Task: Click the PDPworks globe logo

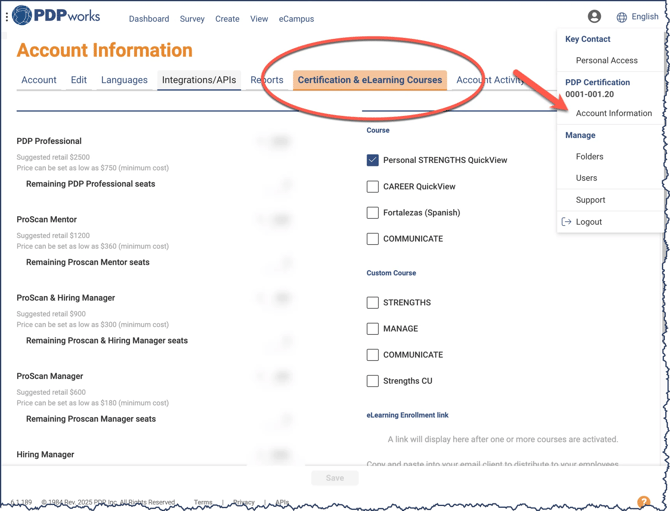Action: pos(22,15)
